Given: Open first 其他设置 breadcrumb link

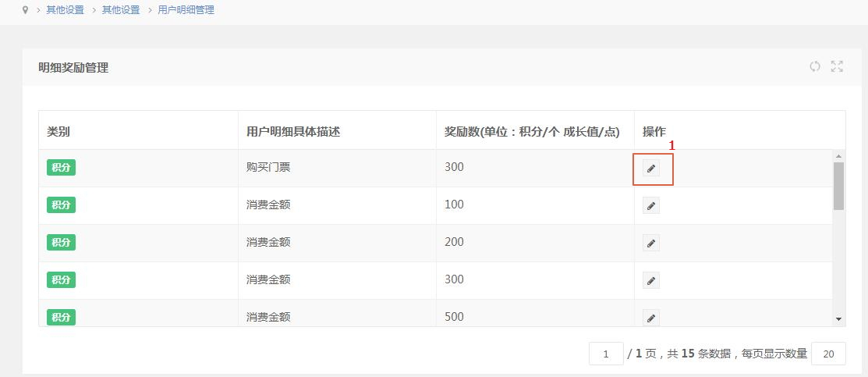Looking at the screenshot, I should [66, 10].
